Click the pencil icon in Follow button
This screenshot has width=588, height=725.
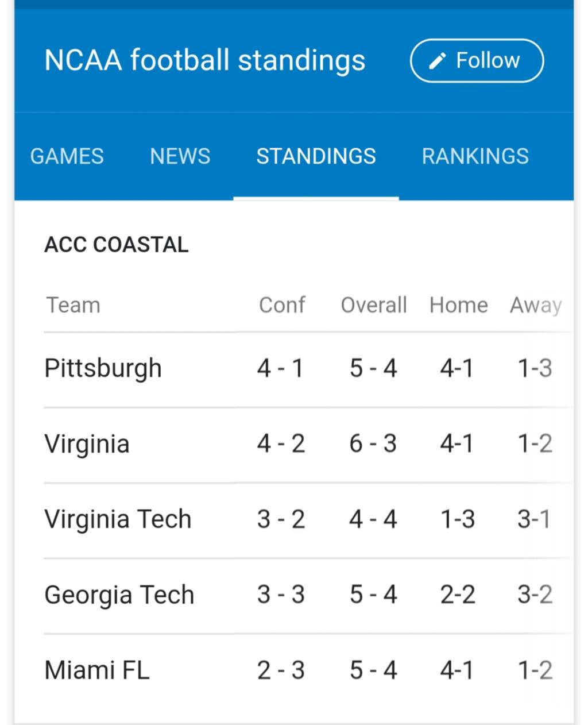[438, 60]
